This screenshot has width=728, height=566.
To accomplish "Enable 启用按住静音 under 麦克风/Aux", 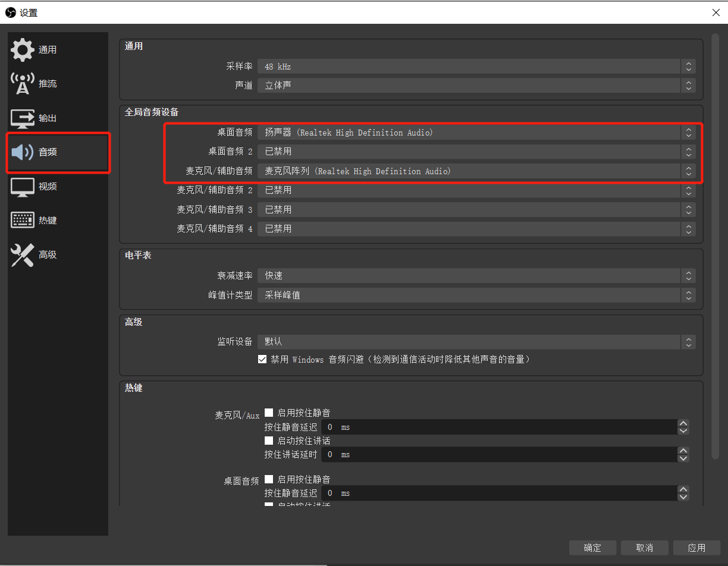I will [x=269, y=412].
